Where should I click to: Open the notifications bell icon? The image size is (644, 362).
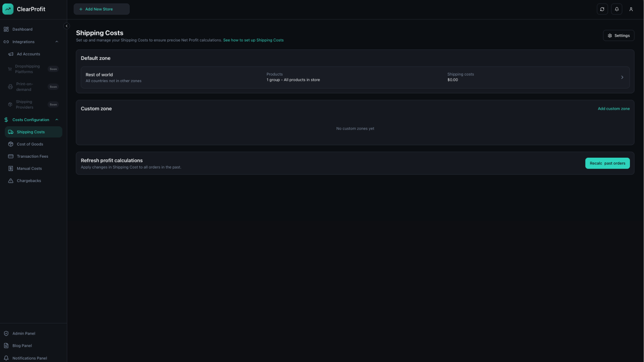click(x=617, y=9)
